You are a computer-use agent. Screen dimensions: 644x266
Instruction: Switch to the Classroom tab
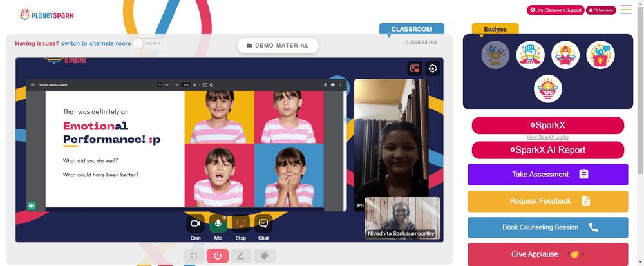pyautogui.click(x=412, y=29)
